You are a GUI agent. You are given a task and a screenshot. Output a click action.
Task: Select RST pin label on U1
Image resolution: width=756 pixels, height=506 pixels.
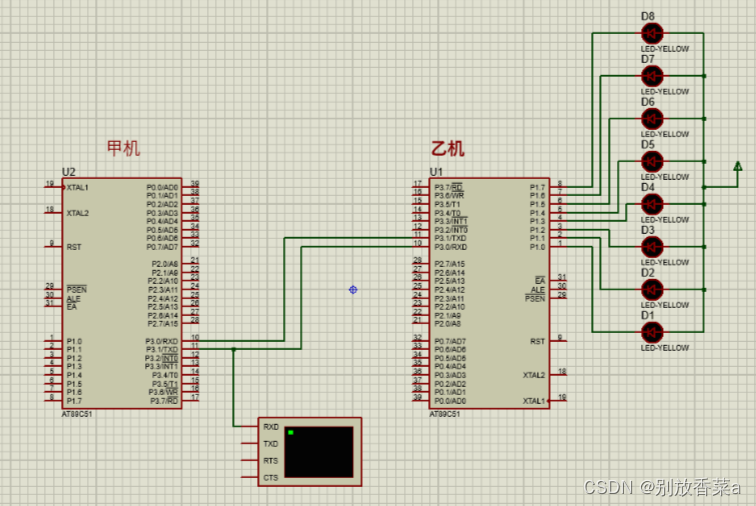click(x=538, y=341)
